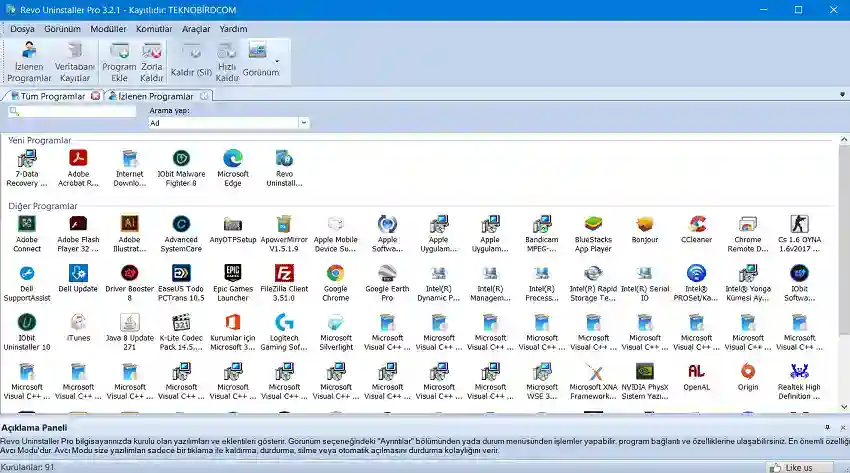Viewport: 850px width, 473px height.
Task: Open Modüller menu
Action: pos(108,29)
